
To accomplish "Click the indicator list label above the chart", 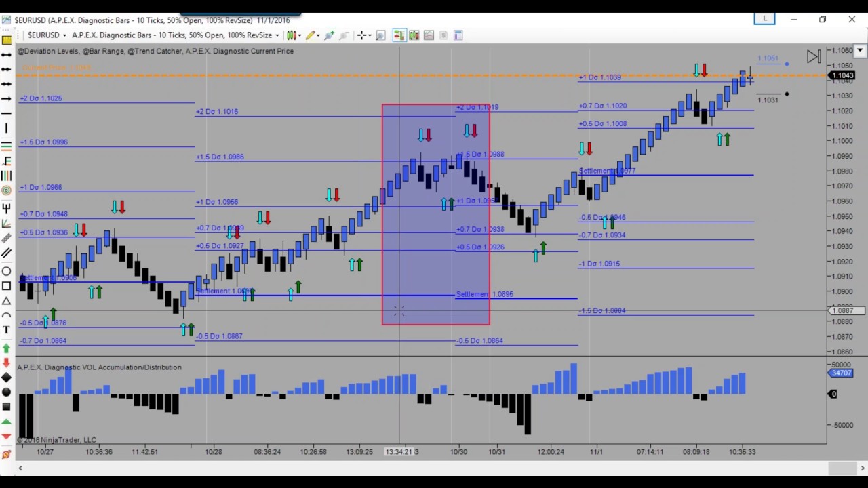I will tap(155, 51).
